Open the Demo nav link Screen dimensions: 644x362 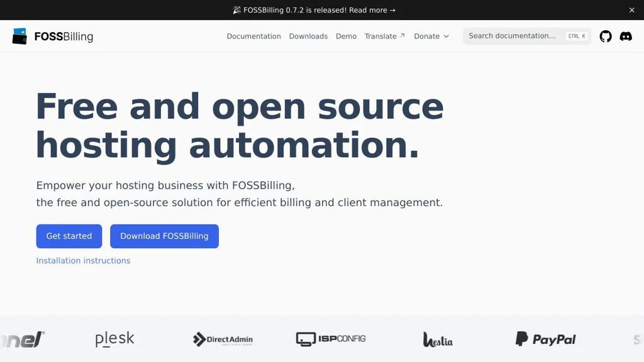pyautogui.click(x=347, y=36)
